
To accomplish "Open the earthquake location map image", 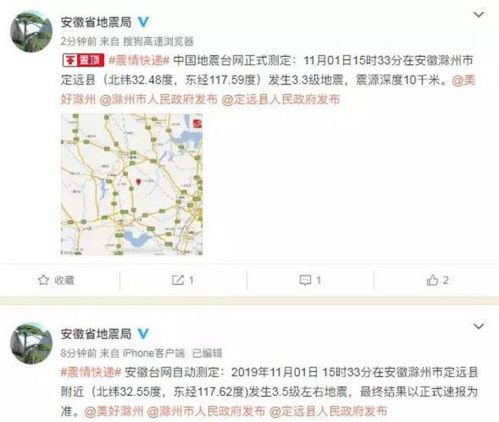I will (x=132, y=184).
